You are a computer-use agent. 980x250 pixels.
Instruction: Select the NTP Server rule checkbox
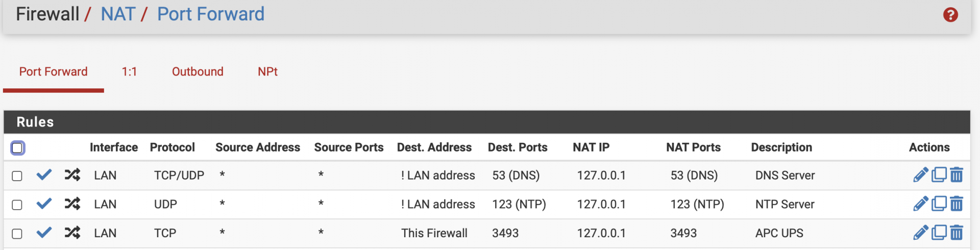(x=17, y=205)
